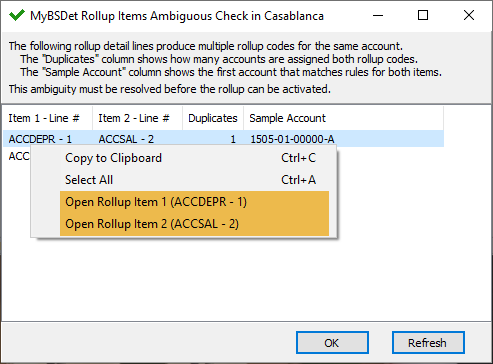Confirm with the OK button

[332, 343]
